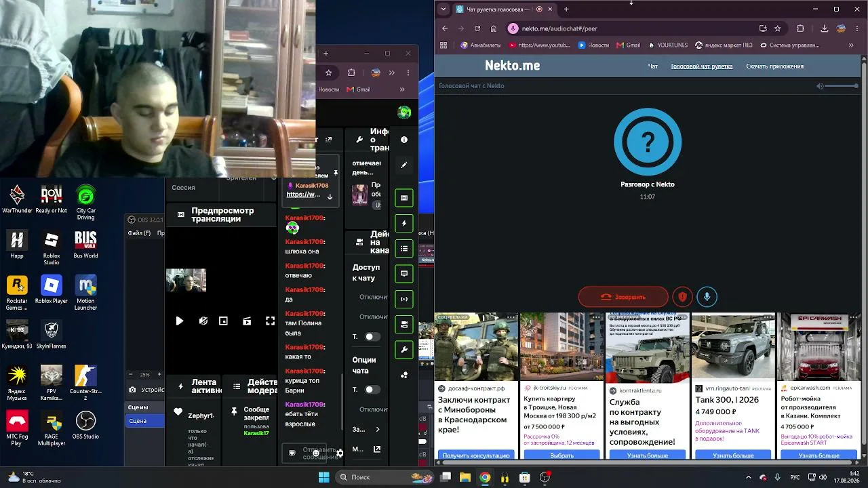Image resolution: width=868 pixels, height=488 pixels.
Task: Click the speaker volume icon in Nekto
Action: coord(820,85)
